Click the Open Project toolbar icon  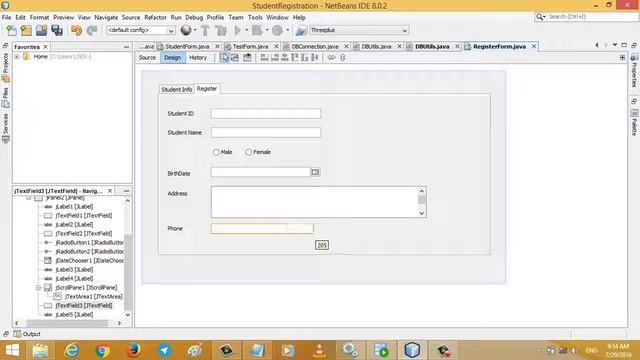click(x=41, y=30)
